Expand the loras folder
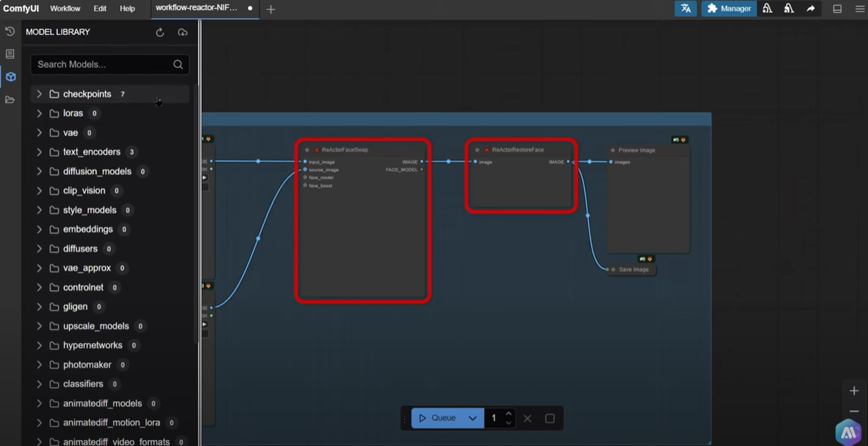Image resolution: width=868 pixels, height=446 pixels. tap(39, 113)
